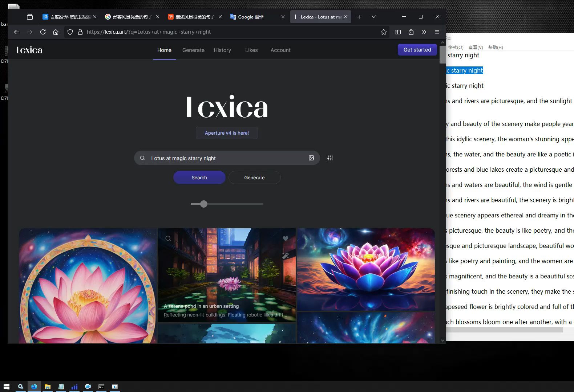View site security padlock info
This screenshot has height=392, width=574.
(x=80, y=32)
